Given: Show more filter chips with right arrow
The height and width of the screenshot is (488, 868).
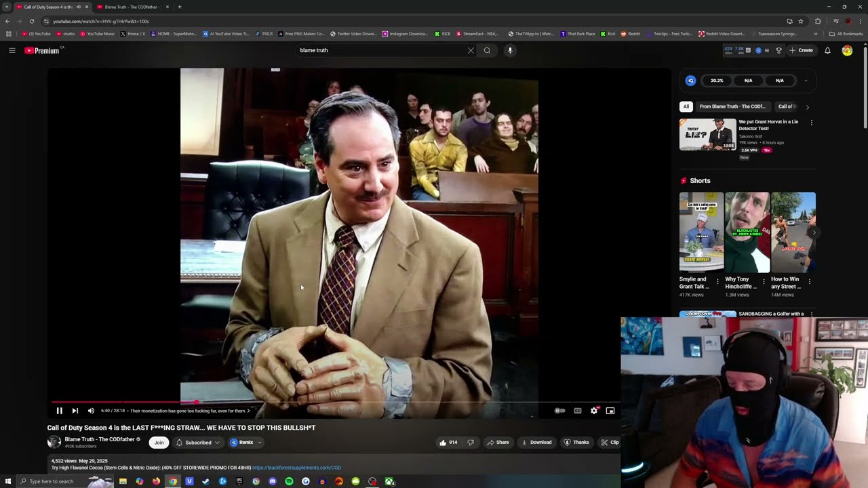Looking at the screenshot, I should (x=807, y=106).
